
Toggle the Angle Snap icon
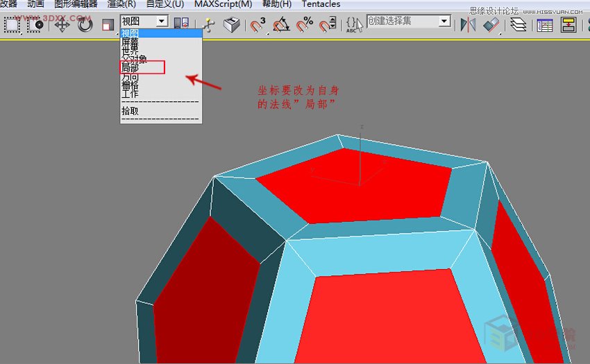[281, 25]
